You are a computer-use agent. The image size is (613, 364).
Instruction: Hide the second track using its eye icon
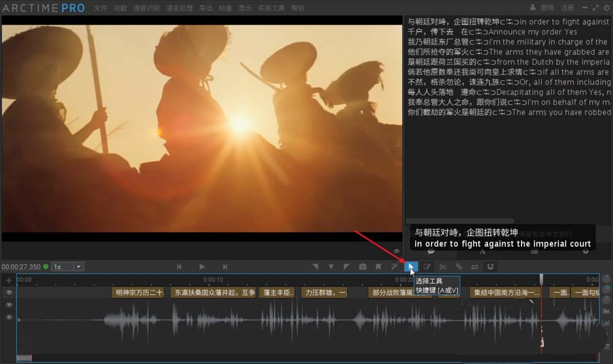(9, 304)
